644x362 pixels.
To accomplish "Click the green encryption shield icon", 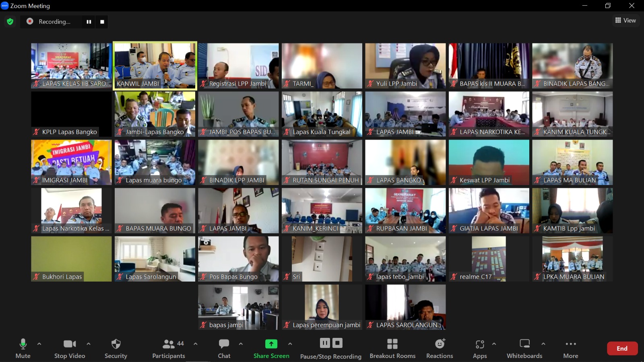I will click(10, 22).
